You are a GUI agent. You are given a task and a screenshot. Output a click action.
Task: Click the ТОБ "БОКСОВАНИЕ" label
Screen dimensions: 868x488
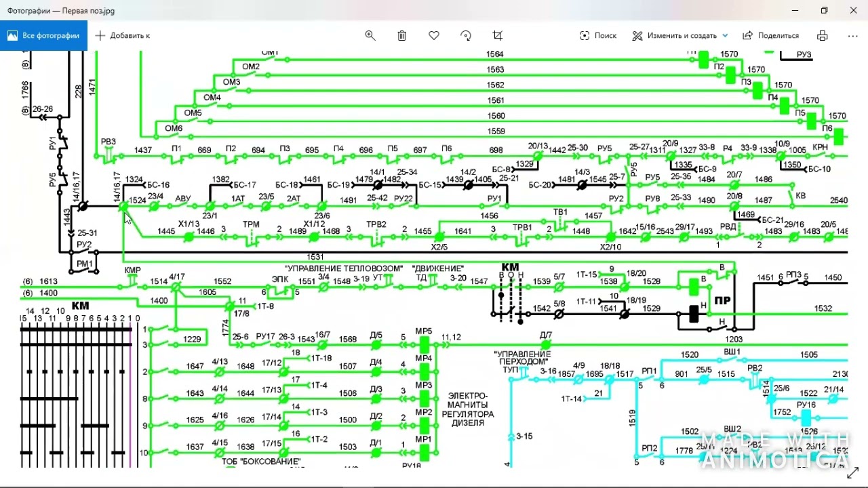click(261, 462)
